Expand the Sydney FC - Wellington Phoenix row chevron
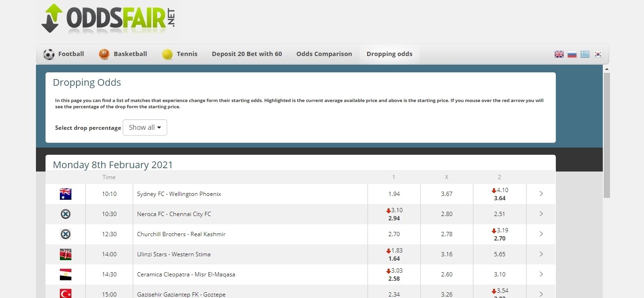The height and width of the screenshot is (298, 644). coord(541,194)
